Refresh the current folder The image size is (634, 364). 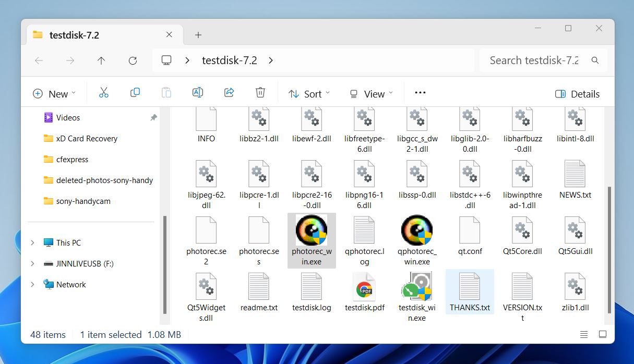[133, 60]
